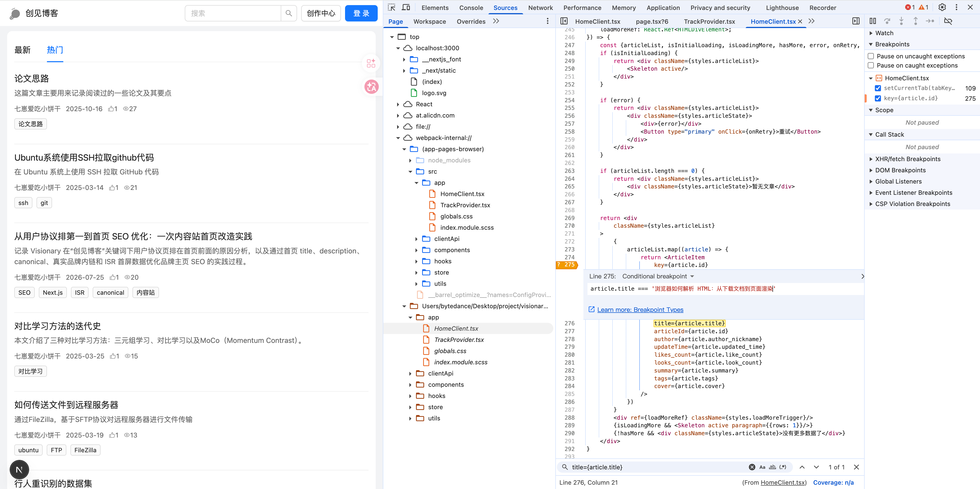Open the navigator pane kebab menu
The width and height of the screenshot is (980, 489).
(x=548, y=21)
